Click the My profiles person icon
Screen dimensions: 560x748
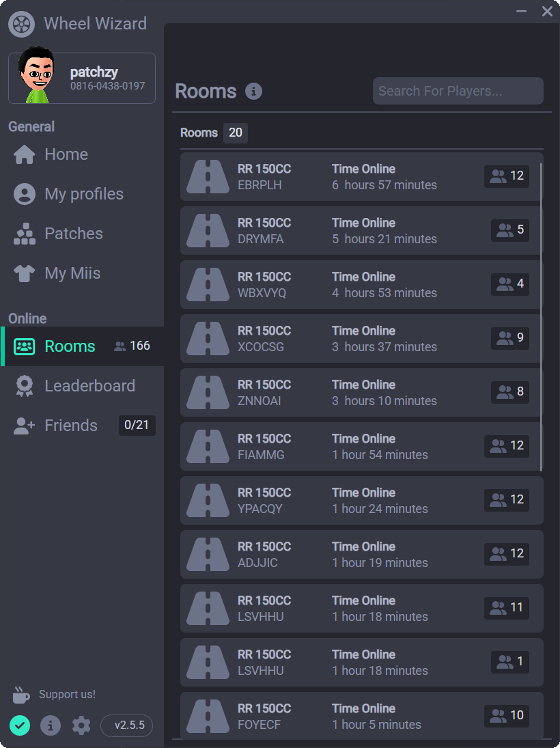pyautogui.click(x=25, y=194)
